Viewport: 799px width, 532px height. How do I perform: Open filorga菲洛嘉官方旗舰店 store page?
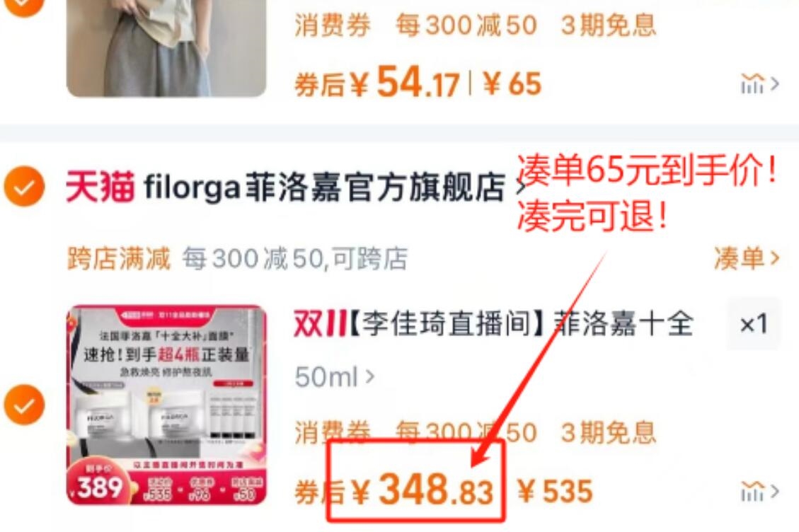pos(324,187)
